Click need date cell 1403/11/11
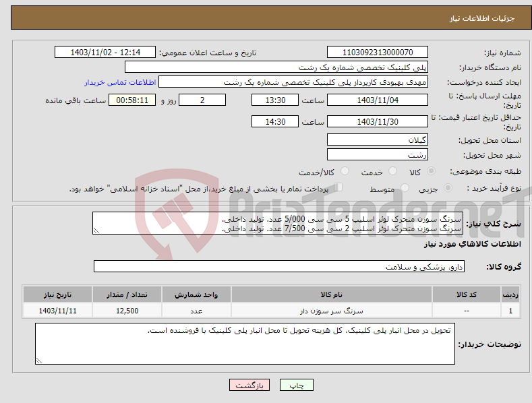Viewport: 532px width, 403px height. point(57,311)
